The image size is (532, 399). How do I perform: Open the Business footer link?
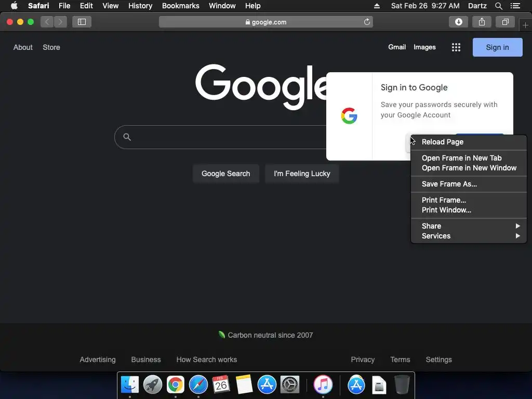click(x=146, y=360)
